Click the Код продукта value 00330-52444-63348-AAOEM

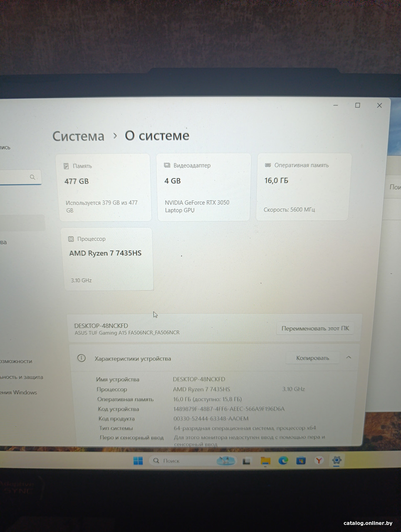(211, 419)
